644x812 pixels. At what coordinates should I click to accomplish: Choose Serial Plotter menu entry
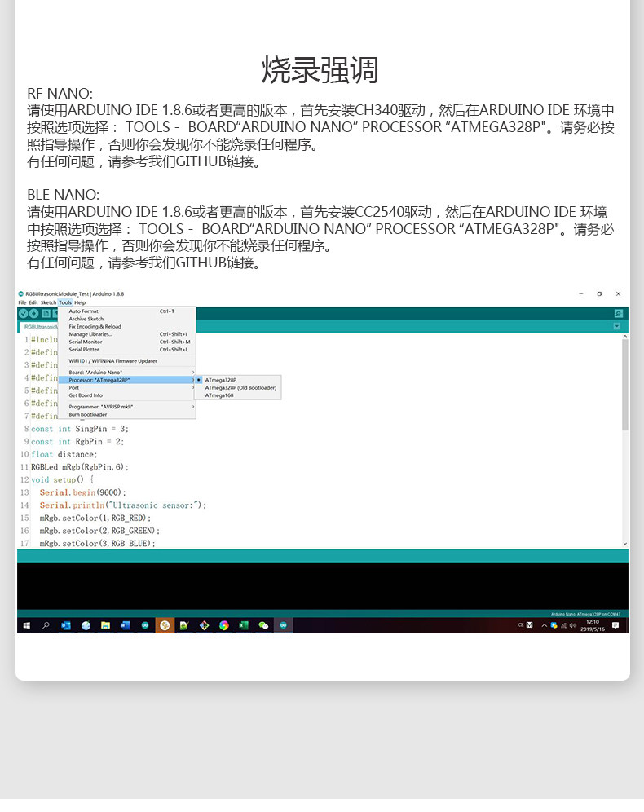coord(127,350)
